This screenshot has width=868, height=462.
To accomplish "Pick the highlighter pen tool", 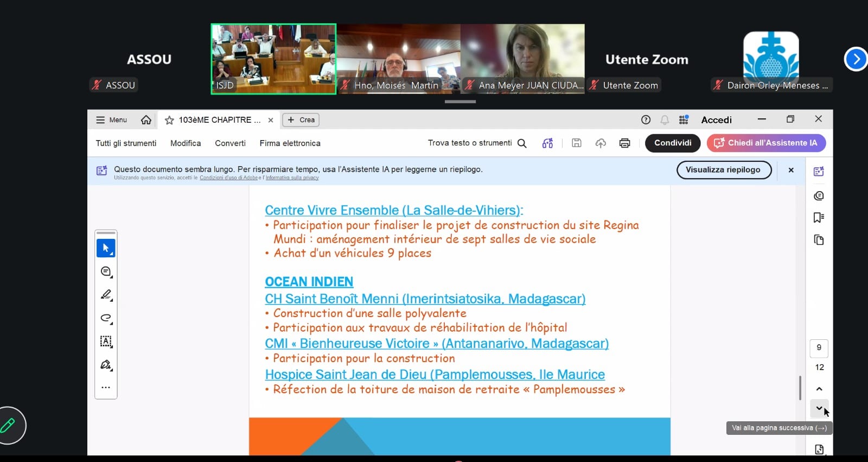I will (x=106, y=295).
